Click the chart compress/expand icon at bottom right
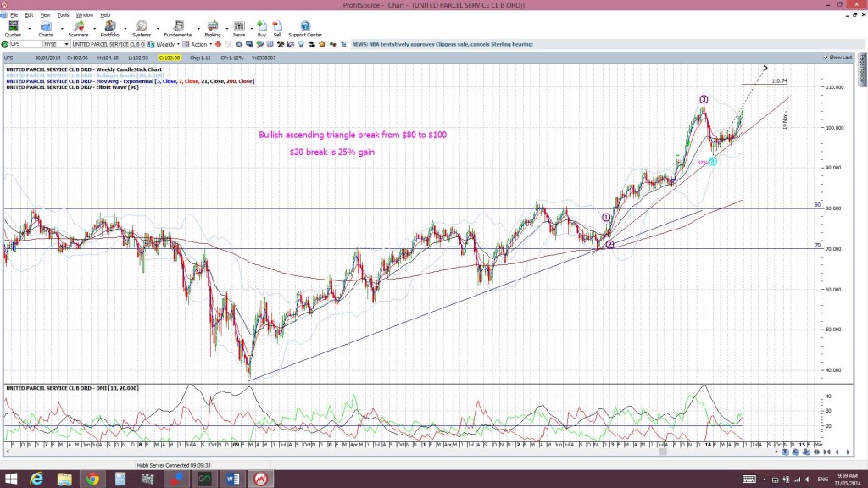 pyautogui.click(x=816, y=452)
